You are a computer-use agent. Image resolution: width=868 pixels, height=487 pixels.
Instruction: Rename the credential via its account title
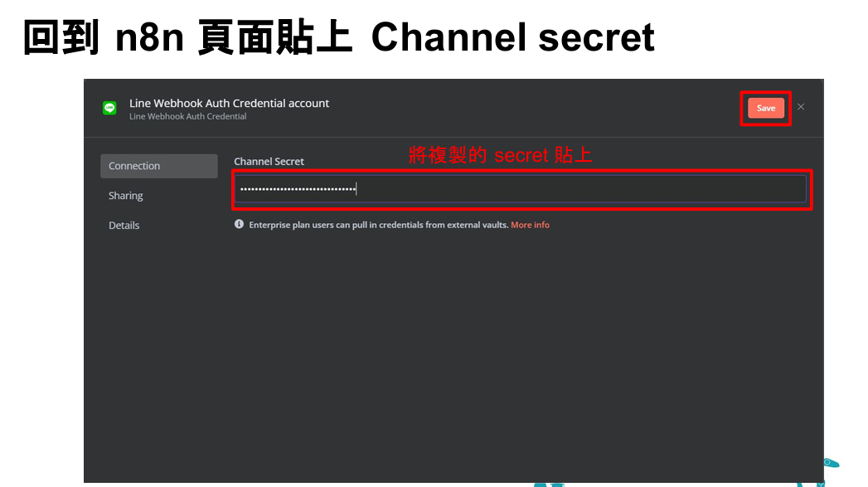pos(229,103)
